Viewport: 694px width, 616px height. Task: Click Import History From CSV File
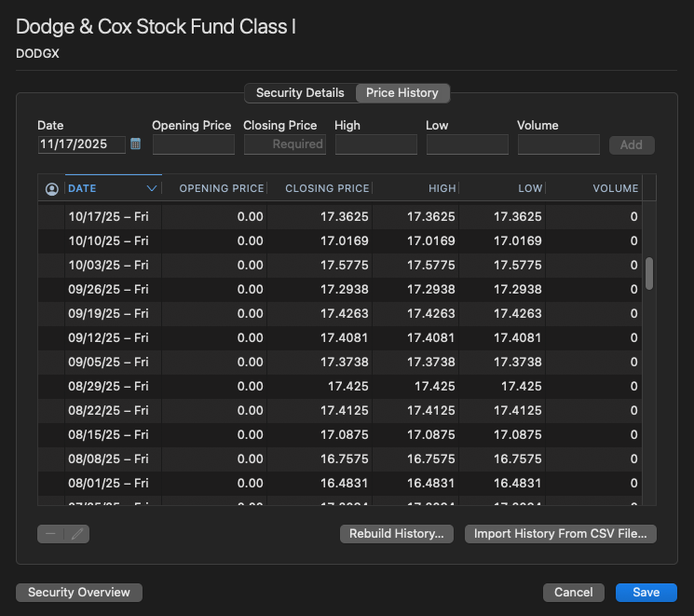click(561, 534)
